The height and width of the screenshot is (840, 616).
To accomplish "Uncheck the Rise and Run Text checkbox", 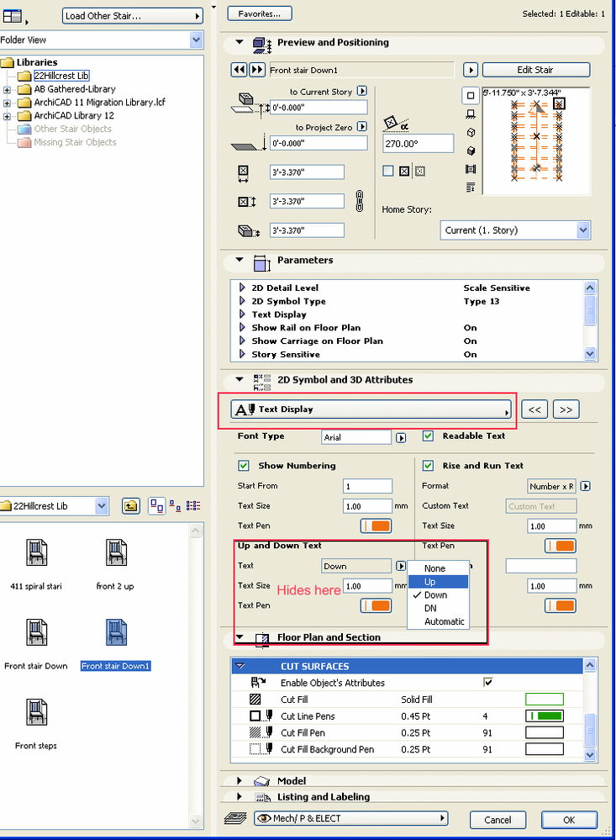I will tap(428, 466).
